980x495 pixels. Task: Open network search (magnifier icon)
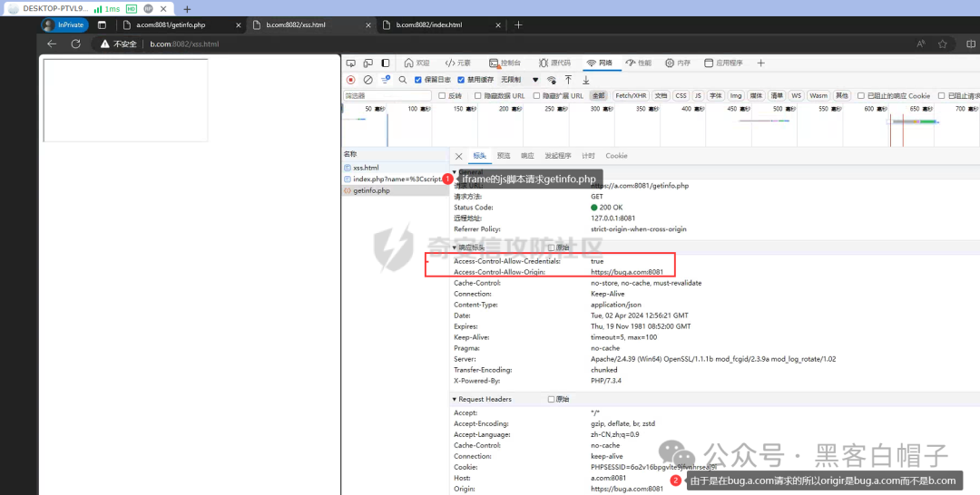tap(403, 80)
